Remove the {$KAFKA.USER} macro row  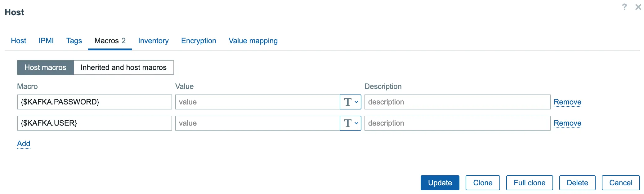pos(567,123)
